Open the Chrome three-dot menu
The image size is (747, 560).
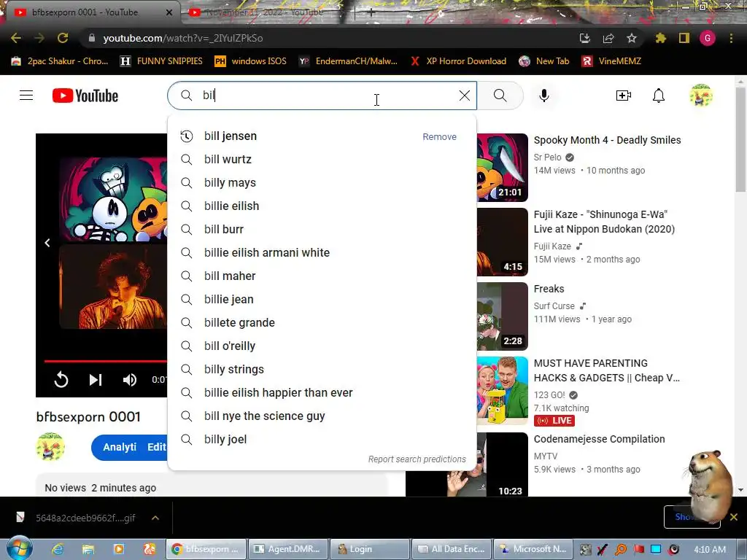(x=731, y=38)
